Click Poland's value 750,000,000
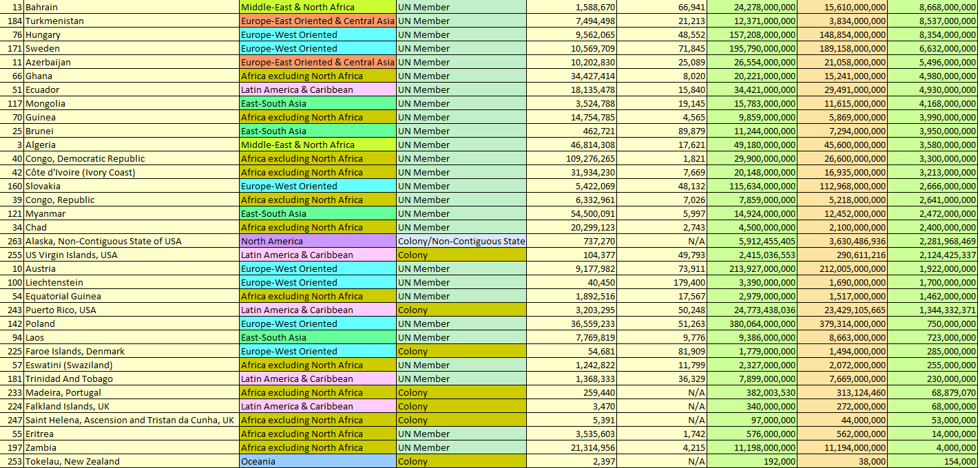The height and width of the screenshot is (468, 980). pyautogui.click(x=933, y=323)
